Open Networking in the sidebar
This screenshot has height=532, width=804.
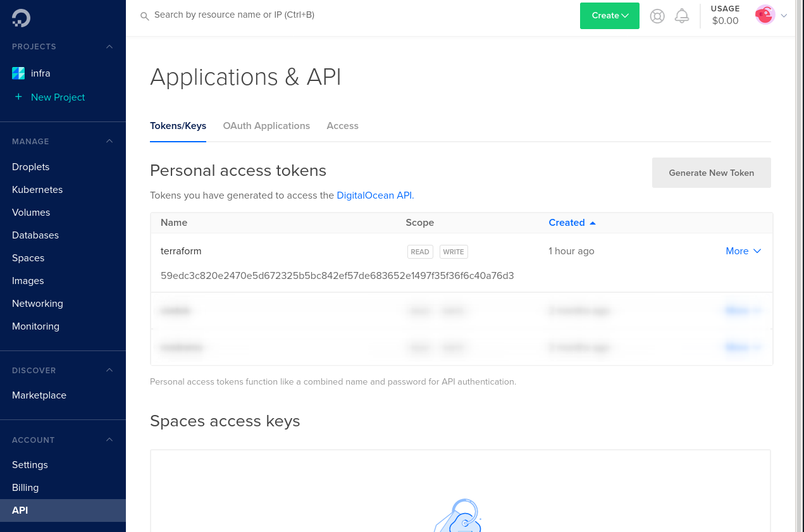(x=37, y=304)
